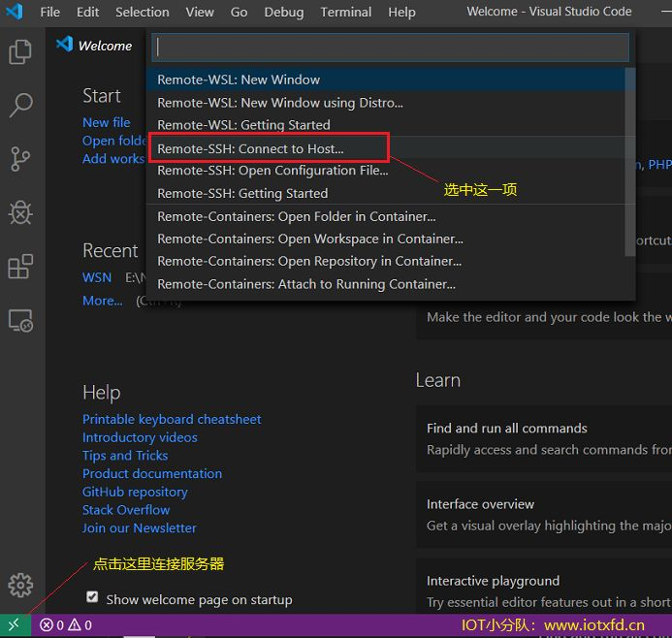This screenshot has height=638, width=672.
Task: Choose Remote-Containers: Open Repository in Container
Action: coord(386,261)
